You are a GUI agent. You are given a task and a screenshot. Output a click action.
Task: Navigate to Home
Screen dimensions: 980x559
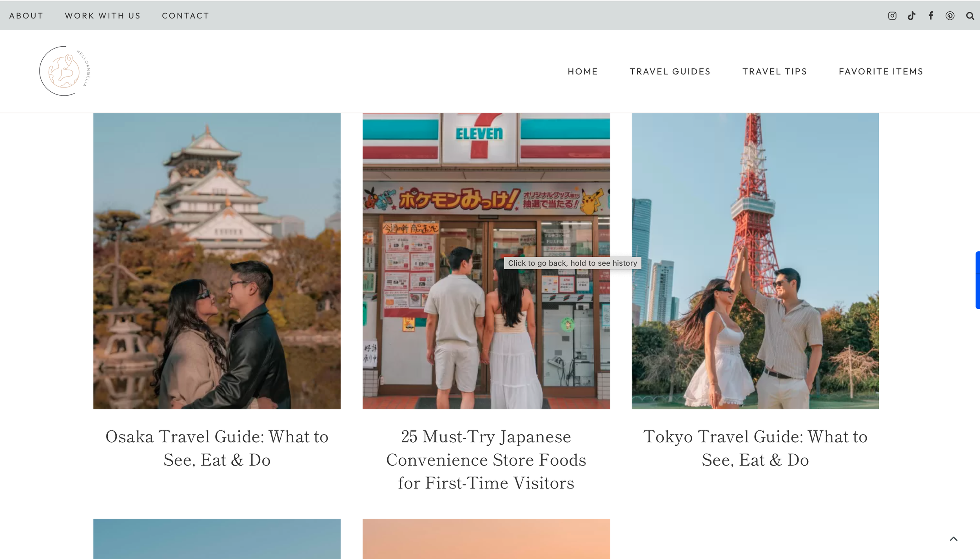click(583, 71)
